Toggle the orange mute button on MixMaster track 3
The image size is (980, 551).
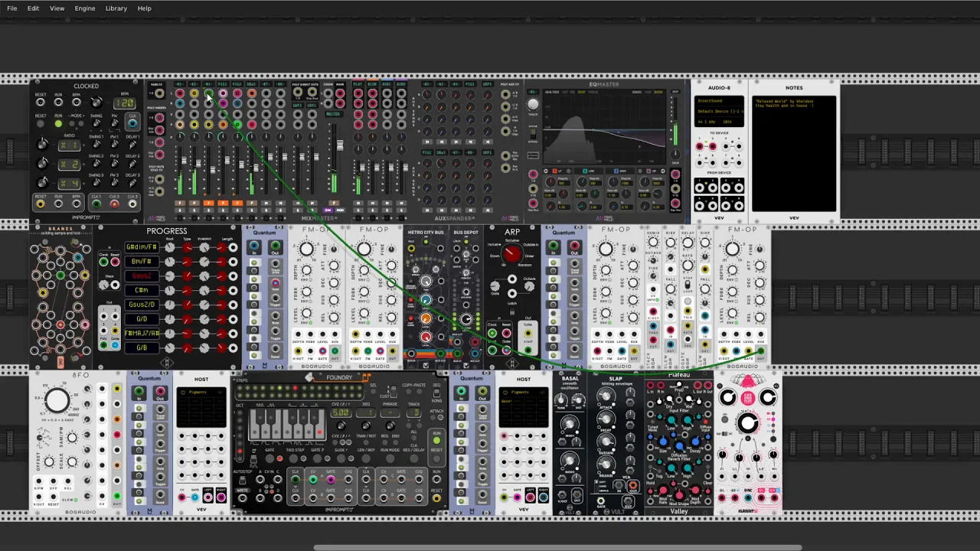click(x=208, y=203)
